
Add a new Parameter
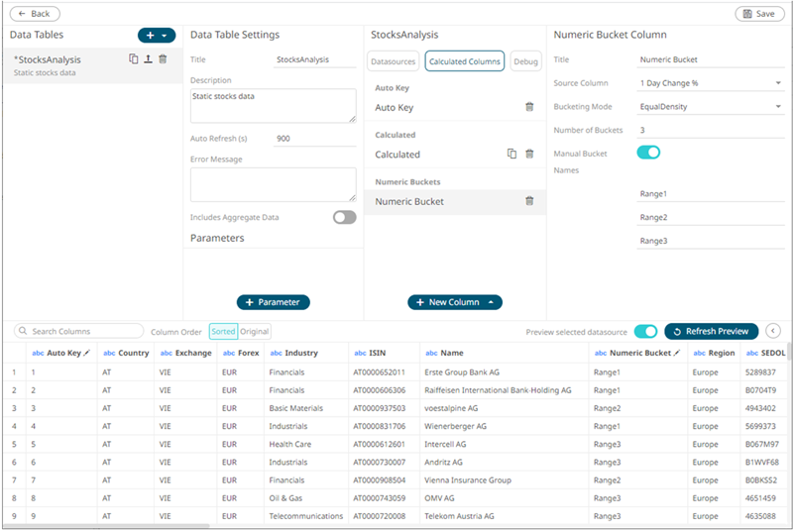click(x=274, y=302)
